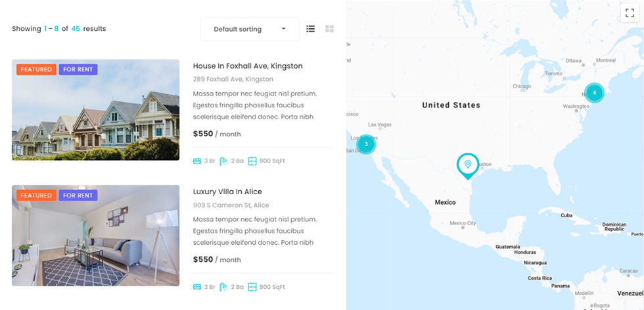This screenshot has height=310, width=644.
Task: Click the 289 Foxhall Ave, Kingston address
Action: coord(233,80)
